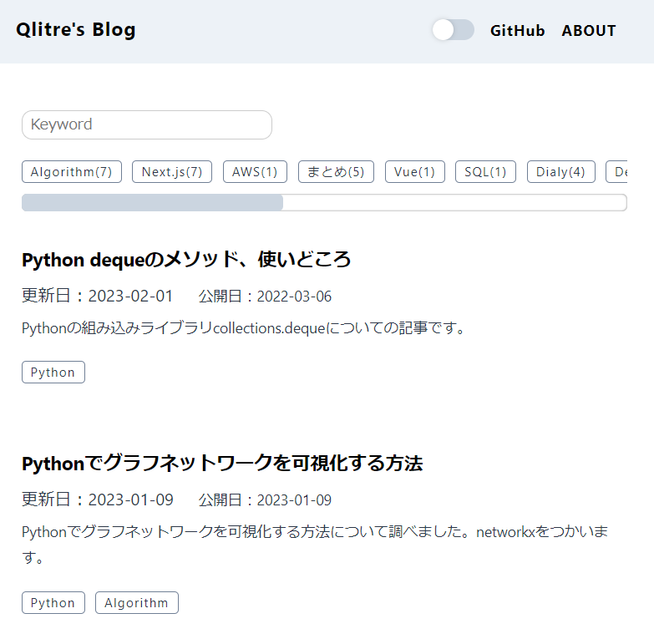Choose the SQL(1) tag filter
The width and height of the screenshot is (654, 644).
[485, 172]
